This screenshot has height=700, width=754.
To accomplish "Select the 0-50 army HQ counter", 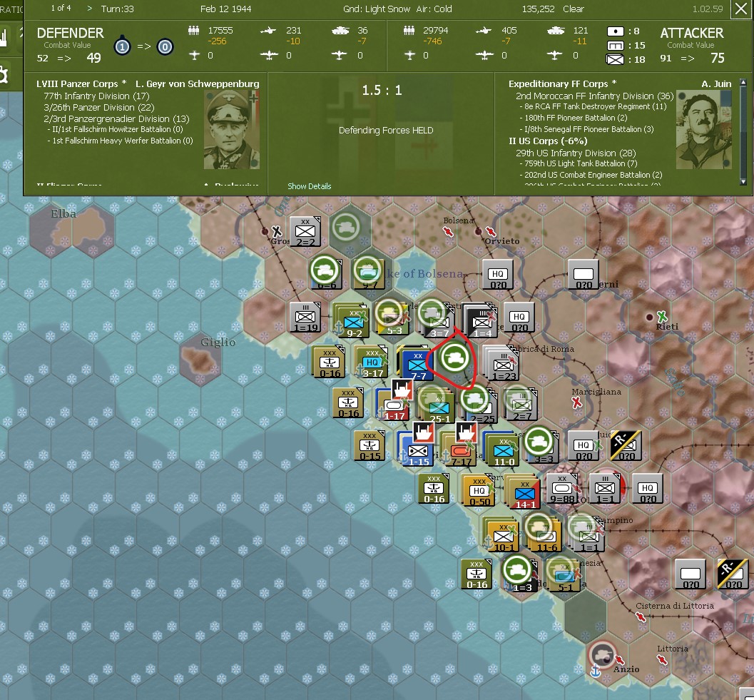I will pyautogui.click(x=479, y=491).
